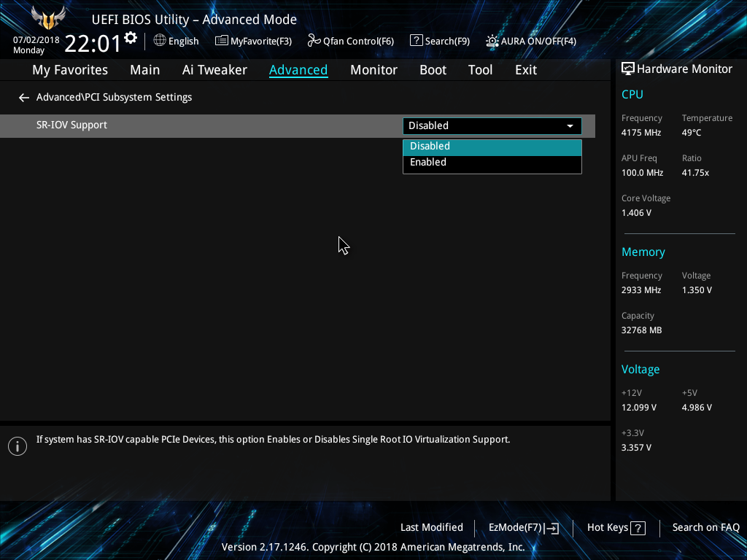Click the UEFI BIOS Utility title
The width and height of the screenshot is (747, 560).
[x=194, y=20]
